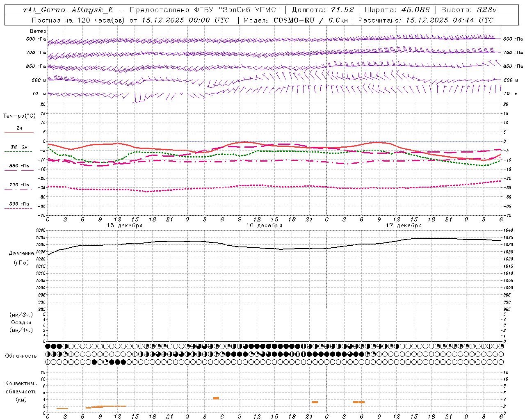
Task: Click the orange convective bar before 17 декабря midnight
Action: [315, 402]
